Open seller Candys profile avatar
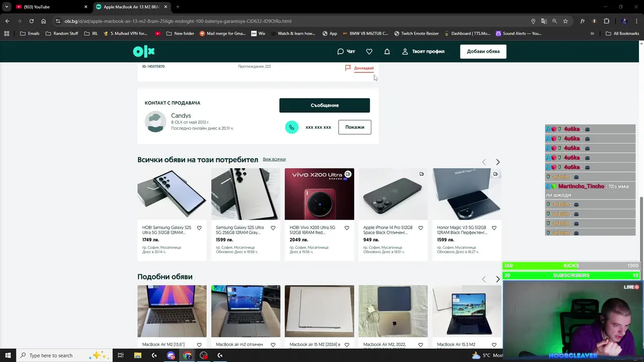 (155, 122)
